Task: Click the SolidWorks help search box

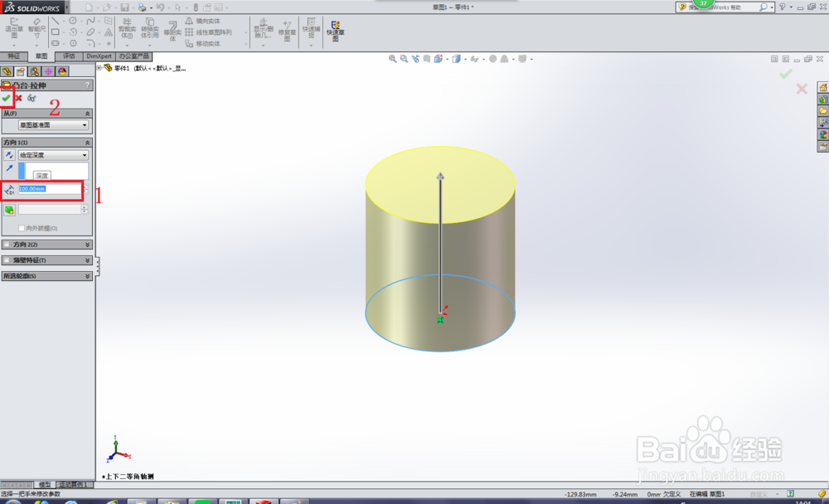Action: (x=725, y=7)
